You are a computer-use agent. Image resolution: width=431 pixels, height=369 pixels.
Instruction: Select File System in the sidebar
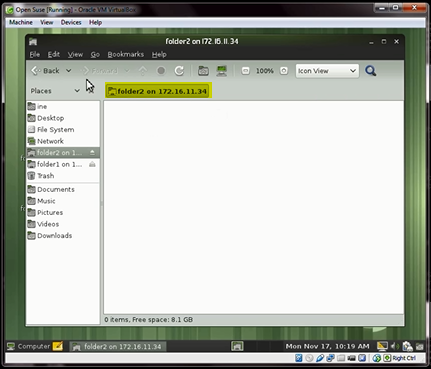click(63, 130)
